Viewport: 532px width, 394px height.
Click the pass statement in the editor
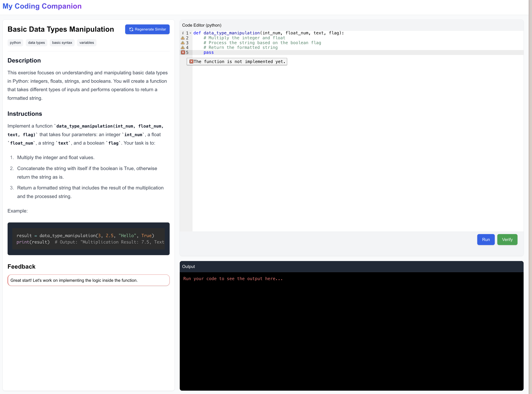coord(209,52)
